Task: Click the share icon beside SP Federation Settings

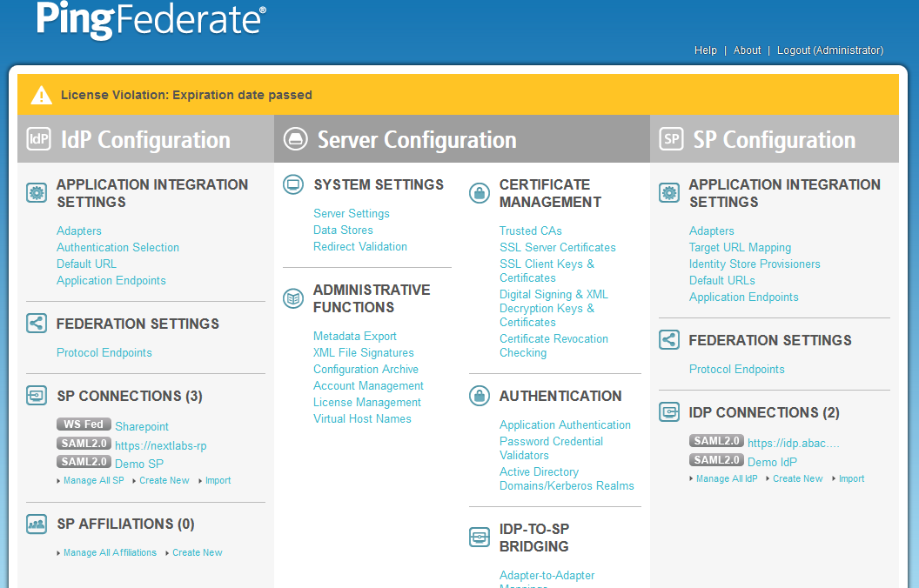Action: point(668,340)
